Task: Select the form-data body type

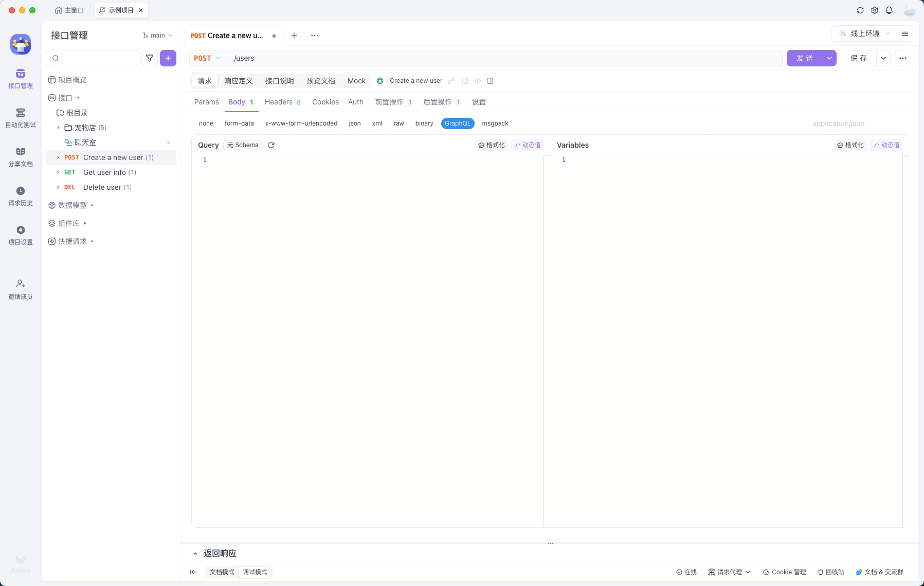Action: click(x=239, y=123)
